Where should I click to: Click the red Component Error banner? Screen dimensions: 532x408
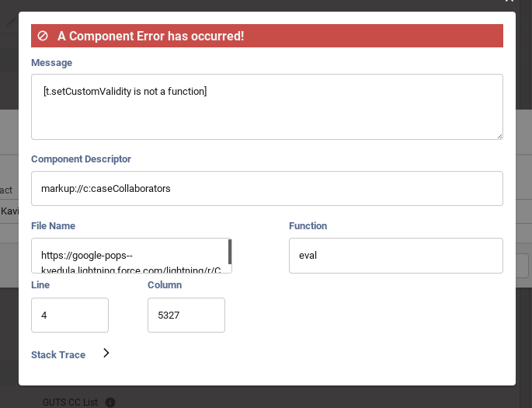[266, 36]
